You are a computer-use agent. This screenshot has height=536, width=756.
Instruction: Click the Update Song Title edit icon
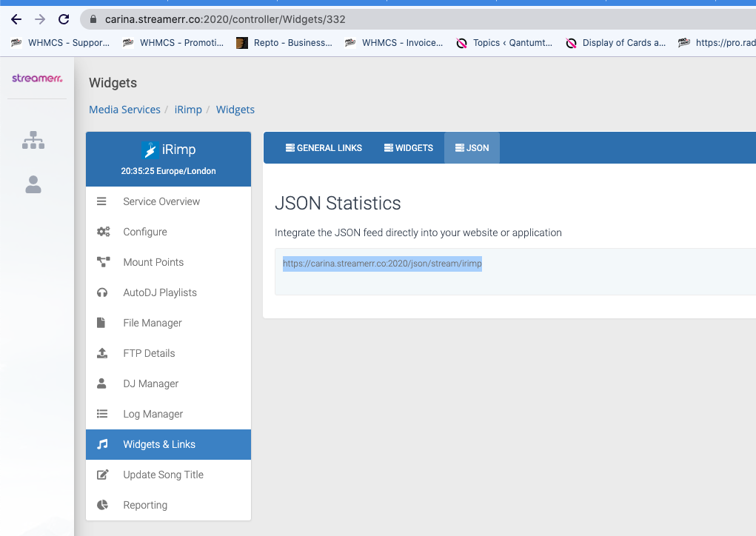(x=103, y=475)
